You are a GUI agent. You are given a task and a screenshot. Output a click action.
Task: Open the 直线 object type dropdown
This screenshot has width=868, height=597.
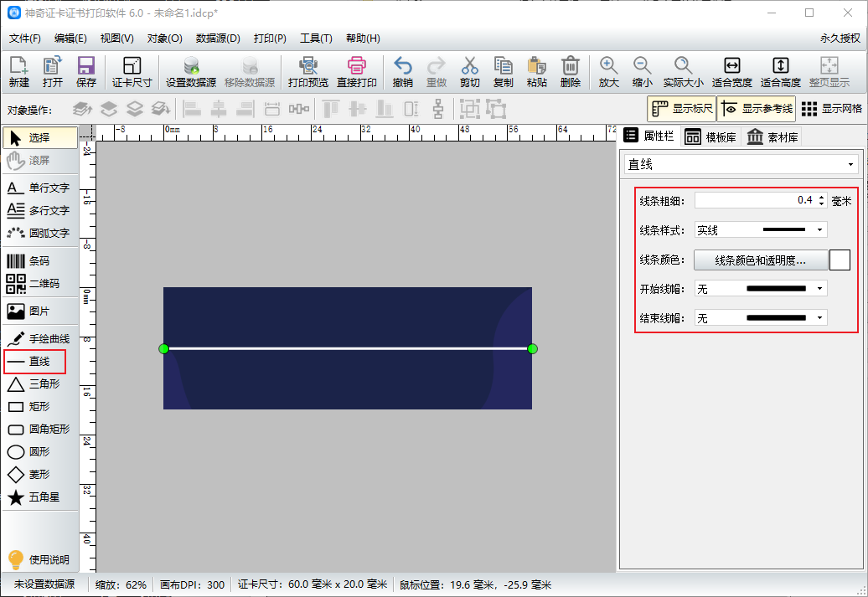[x=741, y=164]
